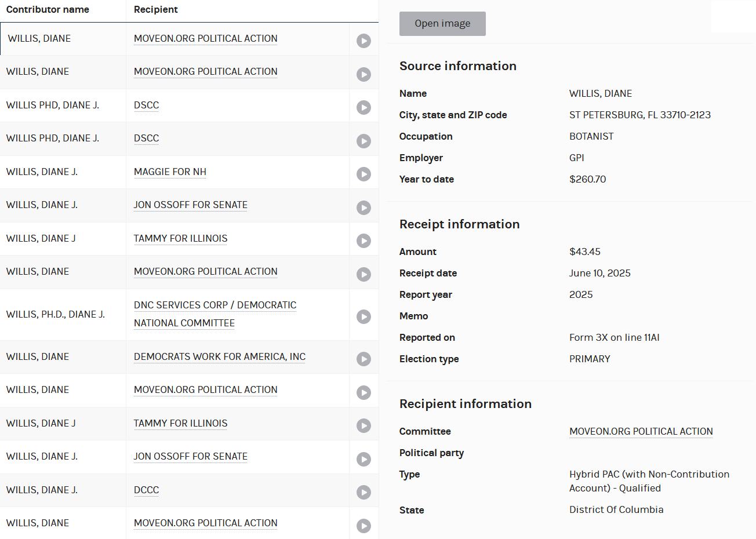Viewport: 756px width, 539px height.
Task: Select address ST PETERSBURG, FL 33710-2123
Action: tap(640, 115)
